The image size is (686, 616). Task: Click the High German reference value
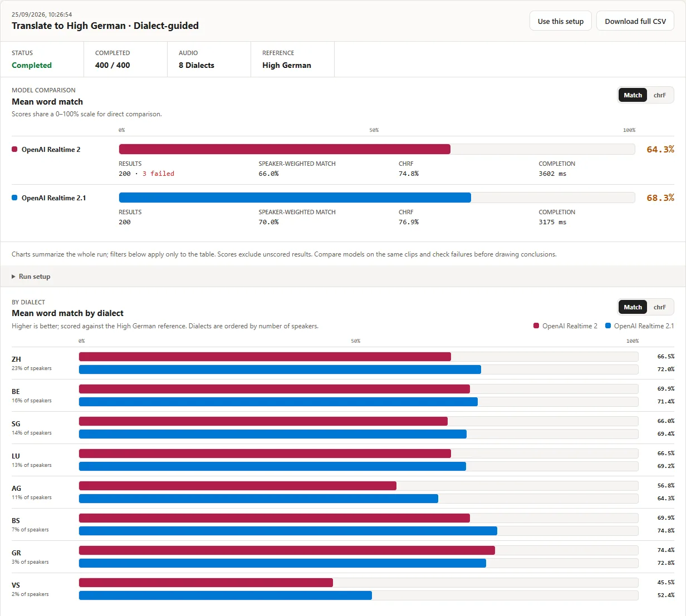287,65
